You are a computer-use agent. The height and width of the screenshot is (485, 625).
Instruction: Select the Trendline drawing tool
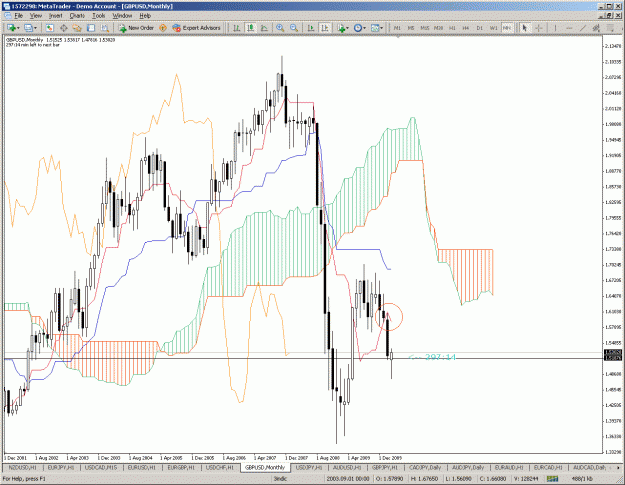[583, 28]
